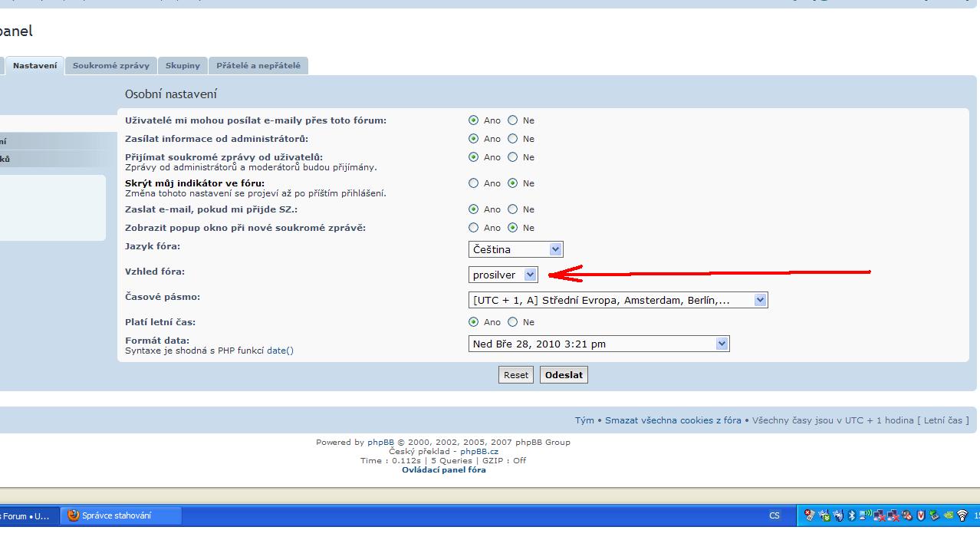Click the wireless network computer tray icon
980x540 pixels.
tap(865, 515)
